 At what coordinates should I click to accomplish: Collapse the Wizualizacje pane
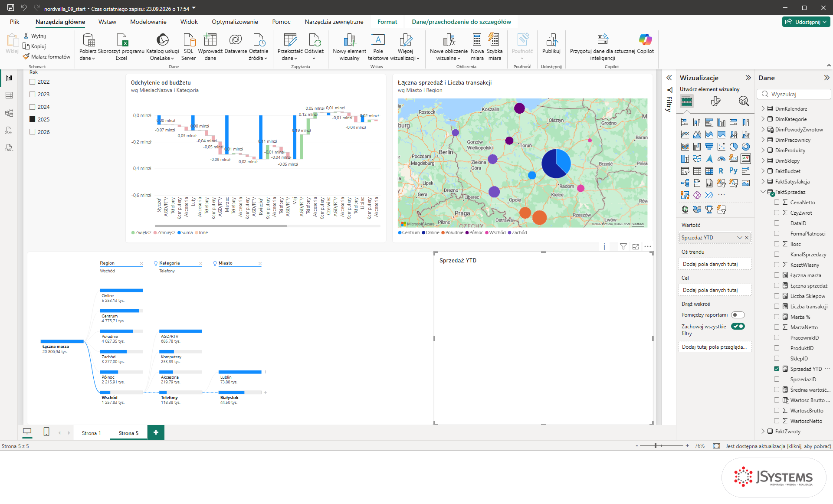point(748,78)
